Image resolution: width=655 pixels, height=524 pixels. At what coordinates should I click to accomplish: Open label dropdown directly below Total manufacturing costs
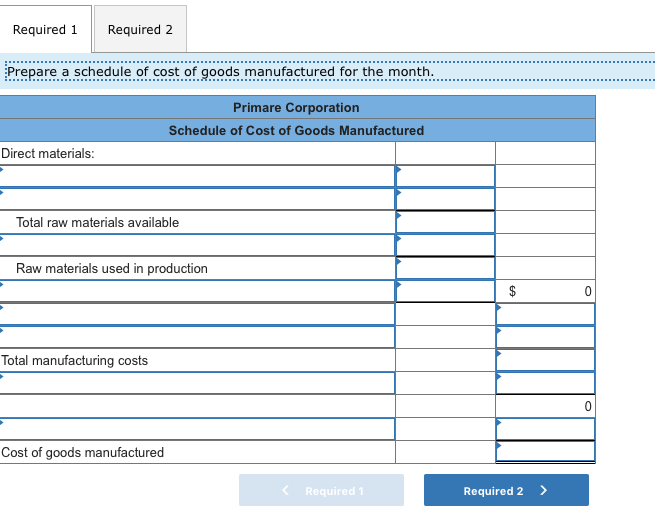click(x=197, y=383)
